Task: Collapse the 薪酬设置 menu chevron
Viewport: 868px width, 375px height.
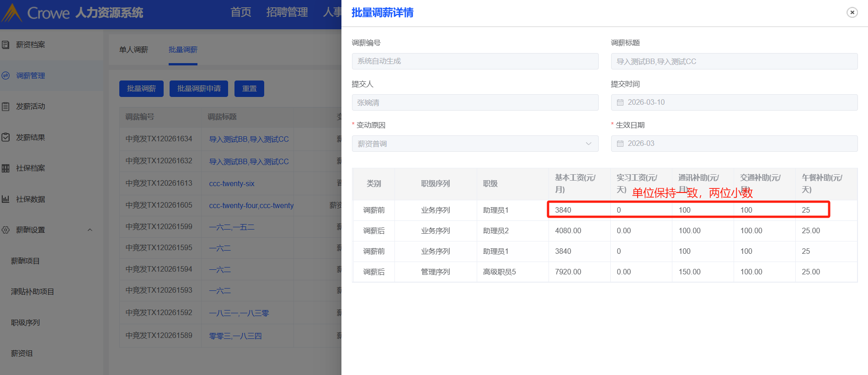Action: [x=90, y=230]
